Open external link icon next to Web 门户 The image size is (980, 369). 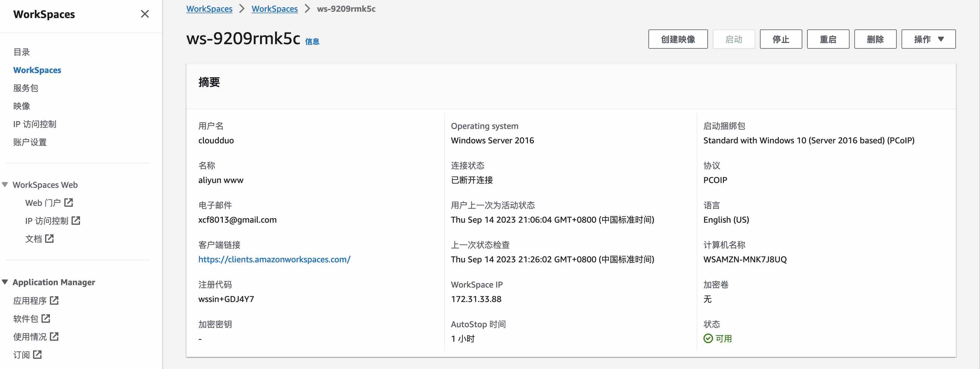tap(69, 203)
